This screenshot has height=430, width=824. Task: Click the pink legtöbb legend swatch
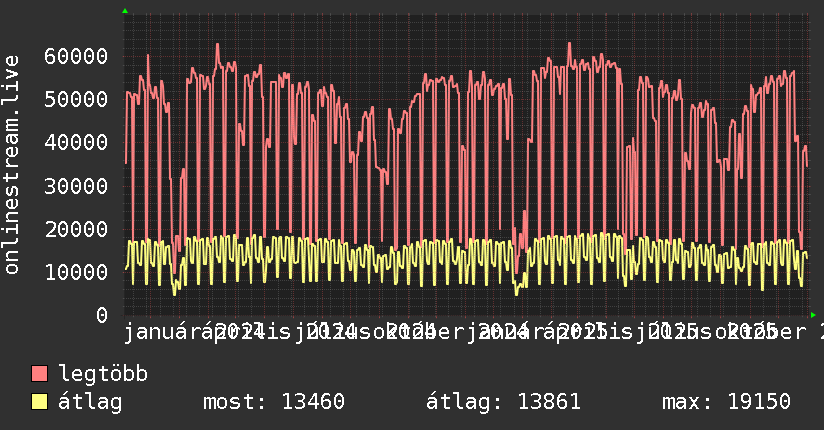39,374
